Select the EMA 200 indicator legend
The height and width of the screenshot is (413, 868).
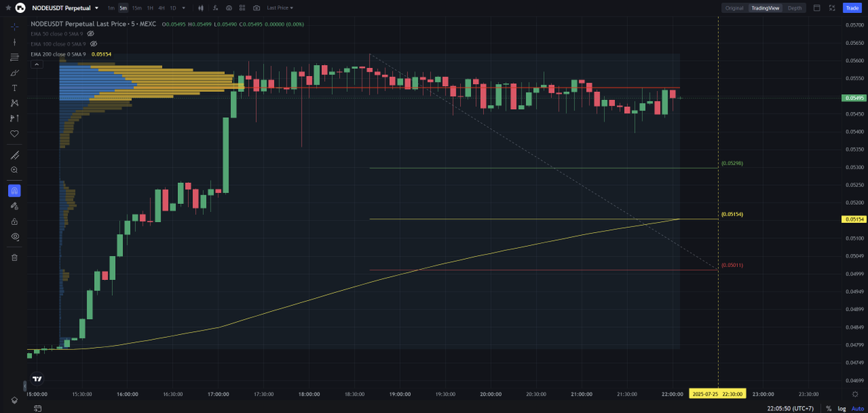pyautogui.click(x=58, y=54)
